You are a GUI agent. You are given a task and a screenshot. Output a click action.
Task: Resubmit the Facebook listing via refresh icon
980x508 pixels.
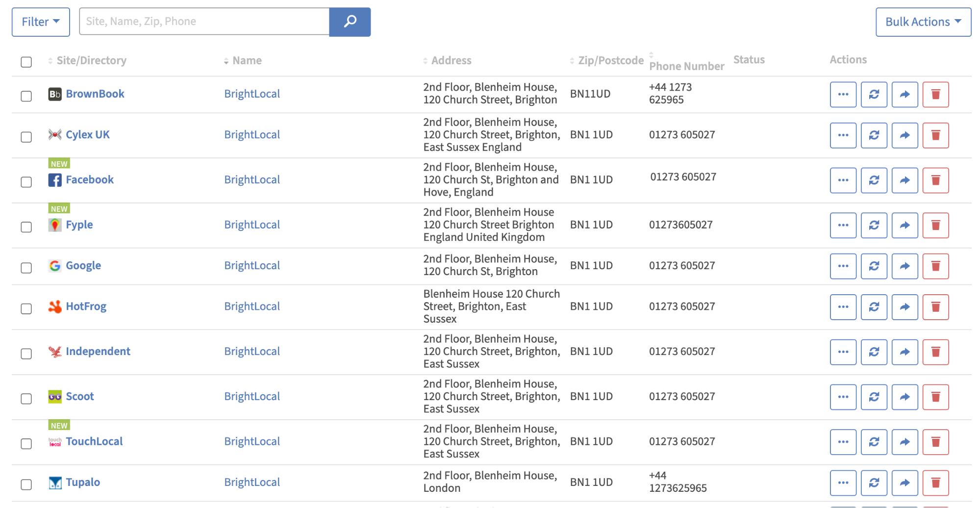coord(874,180)
